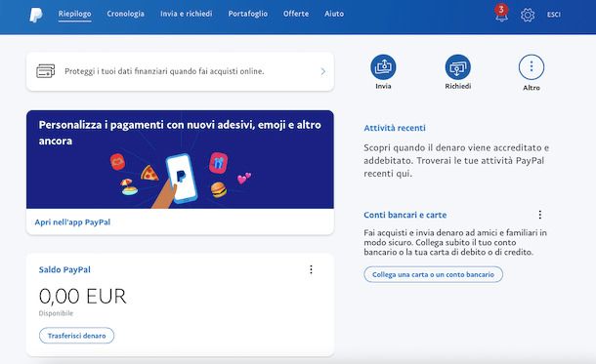Open three-dot menu beside Conti bancari e carte
The height and width of the screenshot is (364, 596).
coord(539,215)
